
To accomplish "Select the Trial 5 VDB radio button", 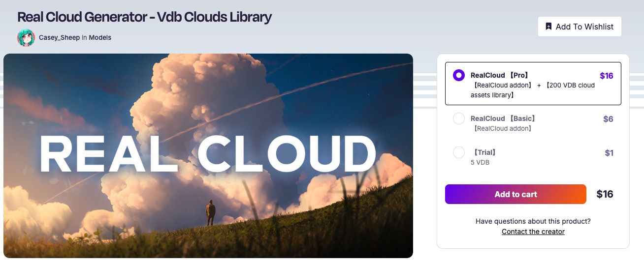I will tap(459, 152).
